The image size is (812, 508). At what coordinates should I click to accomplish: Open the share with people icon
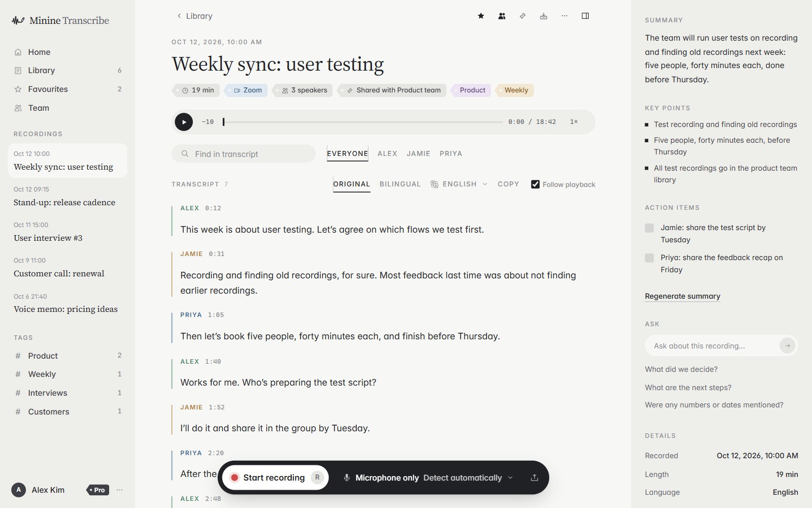click(501, 16)
